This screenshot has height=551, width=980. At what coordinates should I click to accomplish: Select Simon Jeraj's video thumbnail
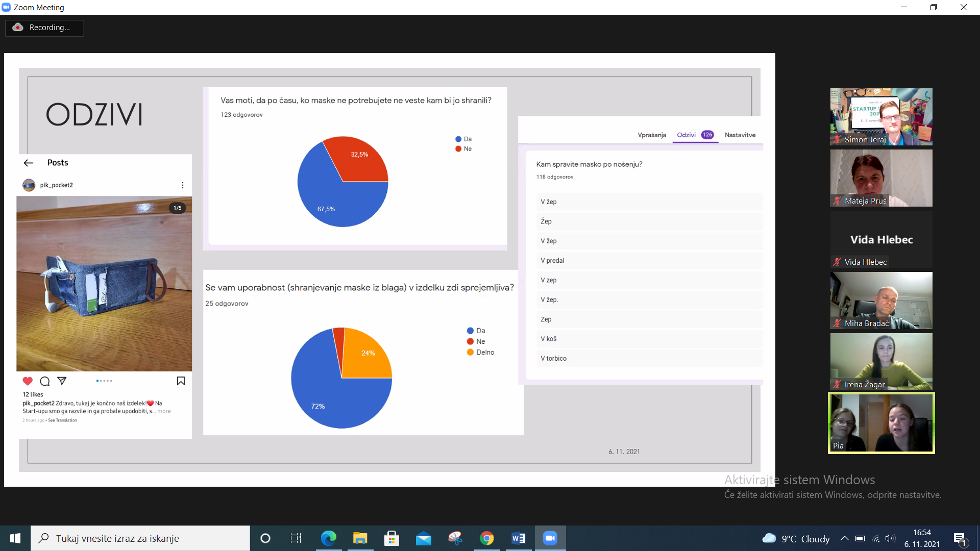[x=881, y=117]
